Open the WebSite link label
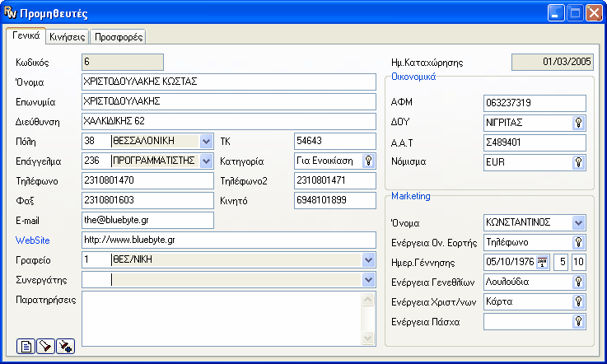 [x=32, y=240]
